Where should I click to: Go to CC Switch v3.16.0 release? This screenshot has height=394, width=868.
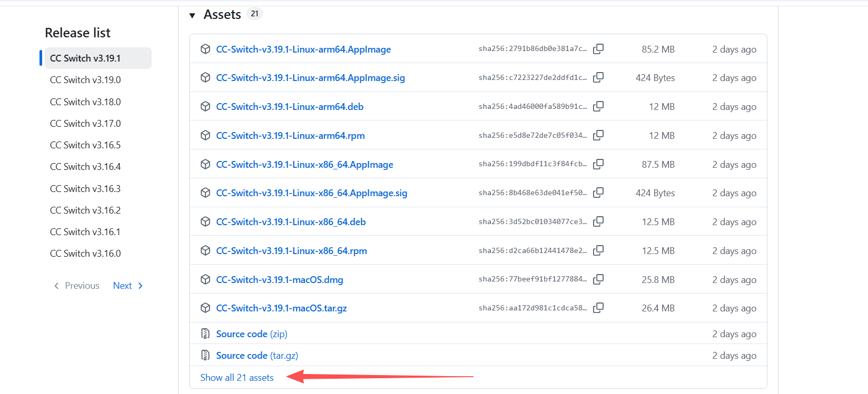[85, 254]
